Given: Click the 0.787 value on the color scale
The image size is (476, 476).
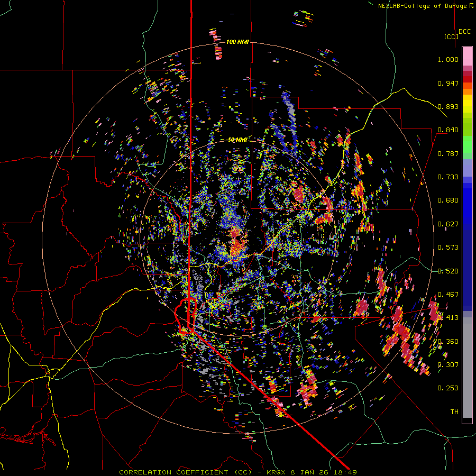Looking at the screenshot, I should 448,153.
